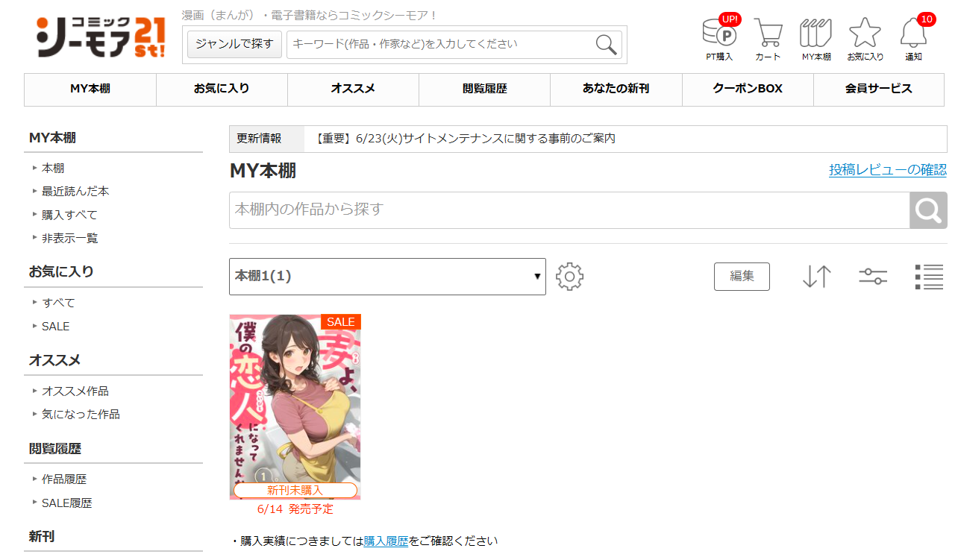Open the カート shopping cart icon
Image resolution: width=958 pixels, height=560 pixels.
point(768,40)
